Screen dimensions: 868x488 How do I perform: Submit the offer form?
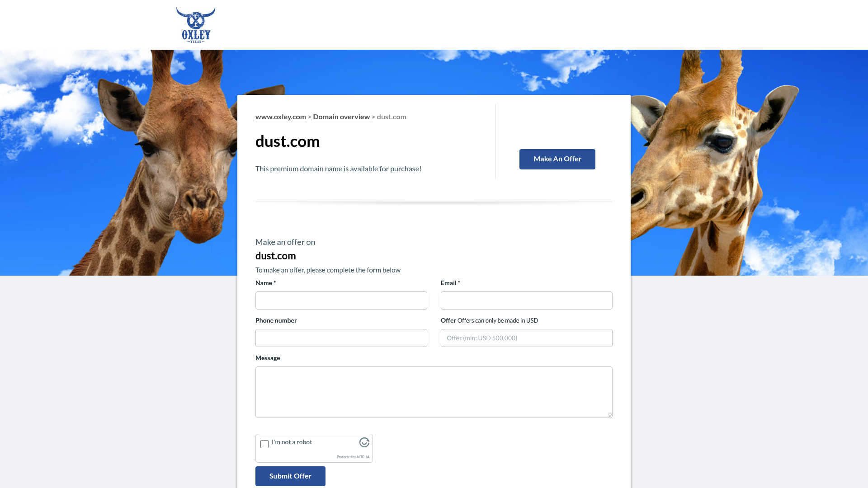[290, 476]
